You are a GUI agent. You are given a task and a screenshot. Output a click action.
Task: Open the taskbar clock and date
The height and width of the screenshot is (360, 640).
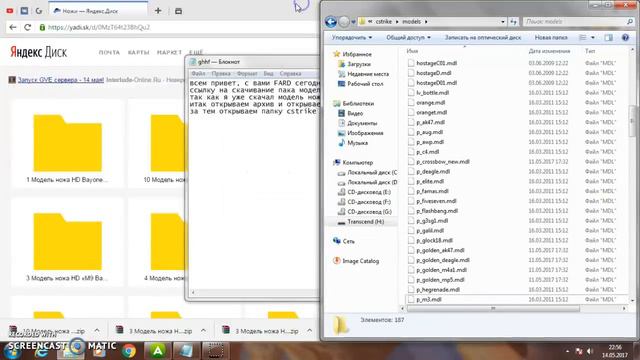pyautogui.click(x=615, y=351)
